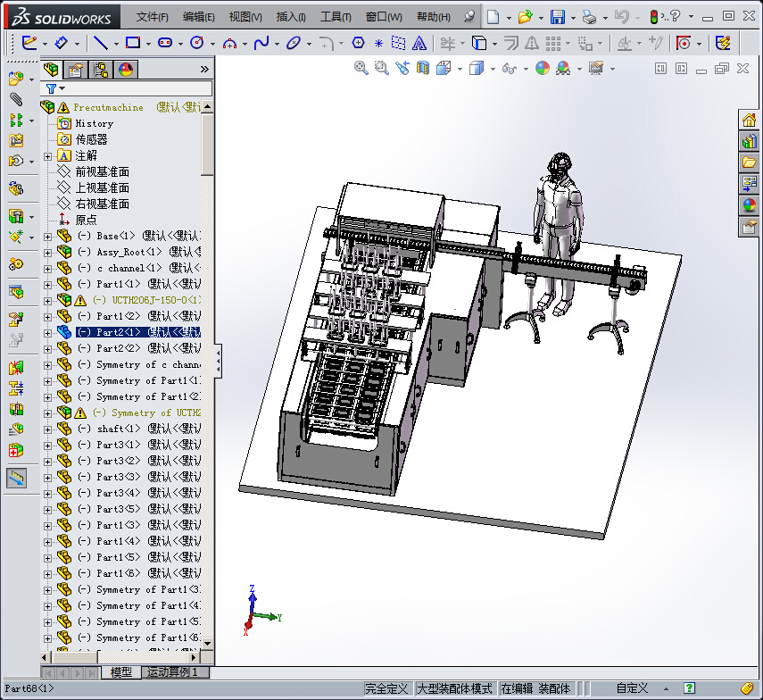Click the Measure tool in left toolbar
This screenshot has height=700, width=763.
pos(17,478)
